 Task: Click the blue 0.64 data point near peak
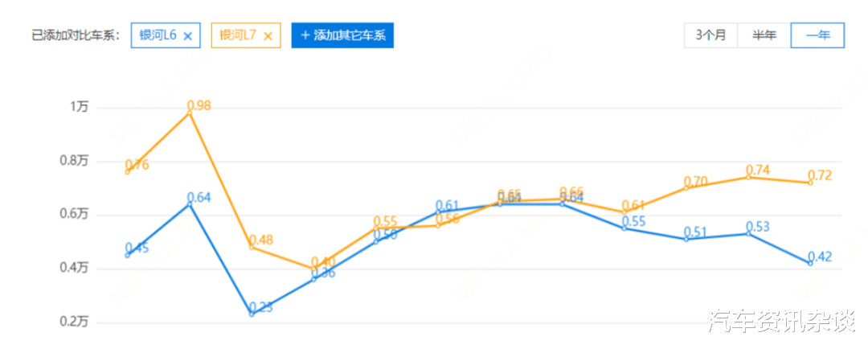click(x=190, y=204)
